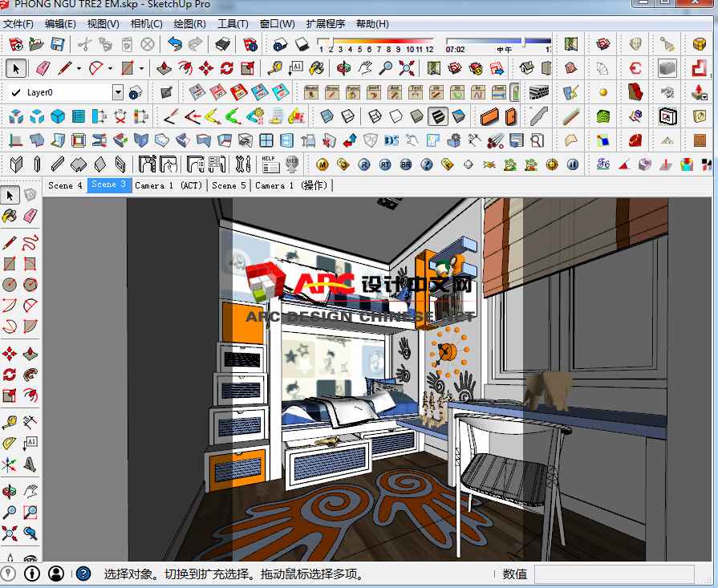Select the Make Component tool
Image resolution: width=718 pixels, height=588 pixels.
click(30, 195)
